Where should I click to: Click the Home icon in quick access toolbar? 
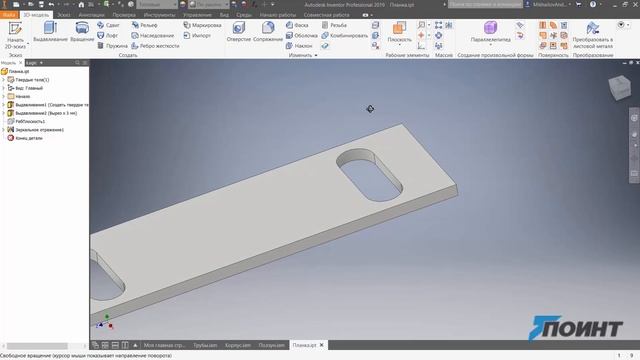tap(81, 4)
